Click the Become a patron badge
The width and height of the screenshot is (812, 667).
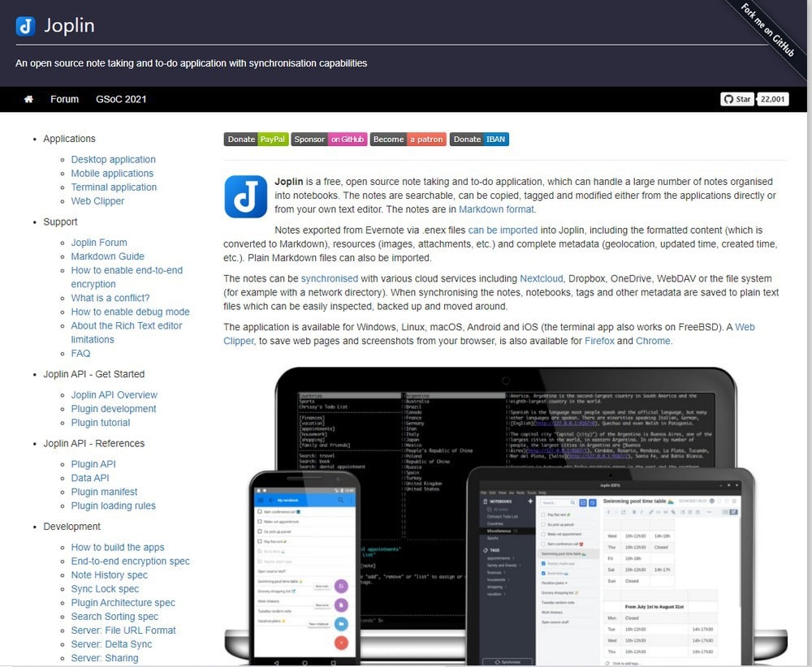408,140
